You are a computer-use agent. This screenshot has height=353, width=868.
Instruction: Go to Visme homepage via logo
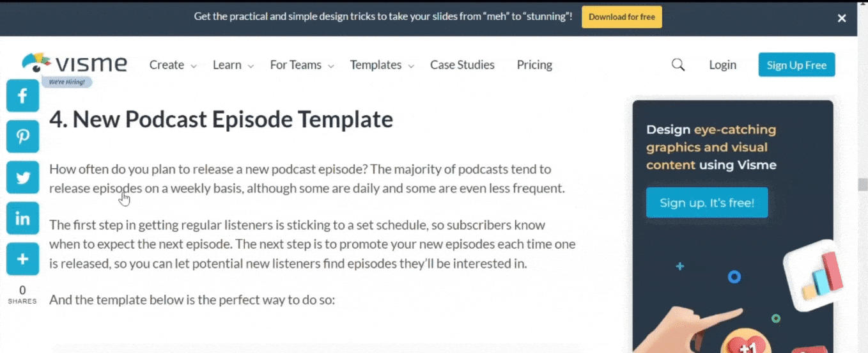tap(75, 63)
